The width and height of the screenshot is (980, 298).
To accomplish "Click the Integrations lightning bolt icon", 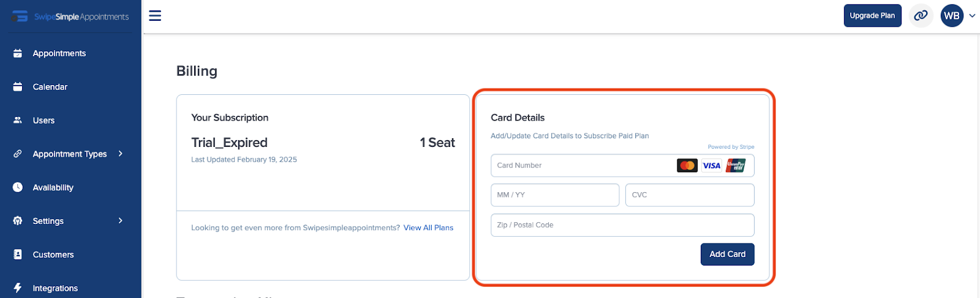I will pos(18,288).
